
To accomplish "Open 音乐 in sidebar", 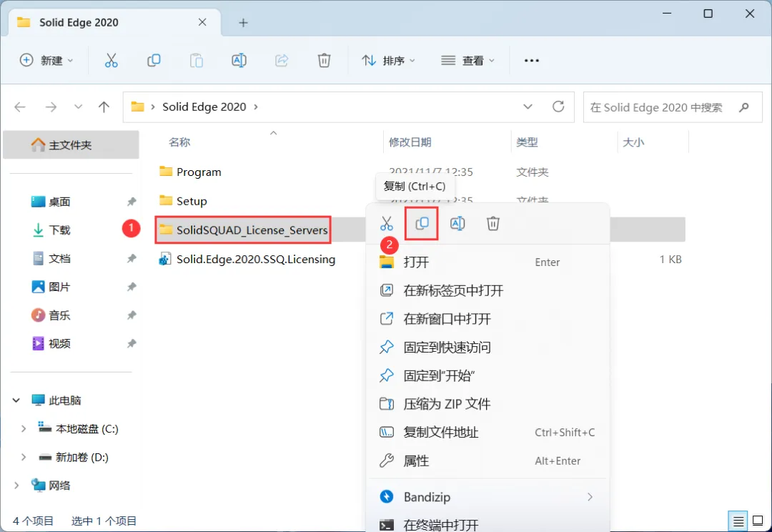I will 59,315.
